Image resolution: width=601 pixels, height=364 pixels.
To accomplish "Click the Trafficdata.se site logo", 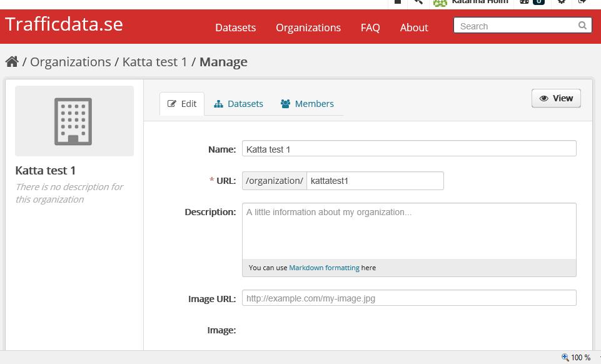I will (64, 24).
